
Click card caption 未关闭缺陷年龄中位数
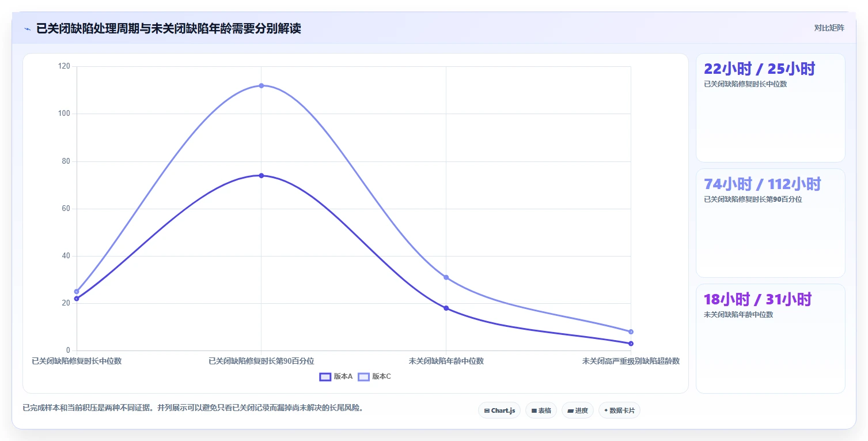[x=738, y=315]
